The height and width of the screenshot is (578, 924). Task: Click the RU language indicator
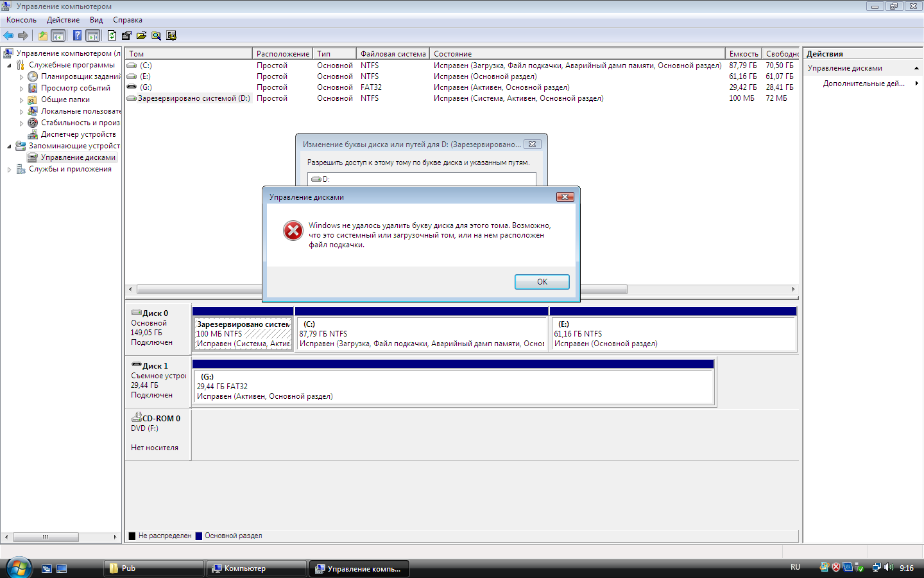pyautogui.click(x=796, y=567)
